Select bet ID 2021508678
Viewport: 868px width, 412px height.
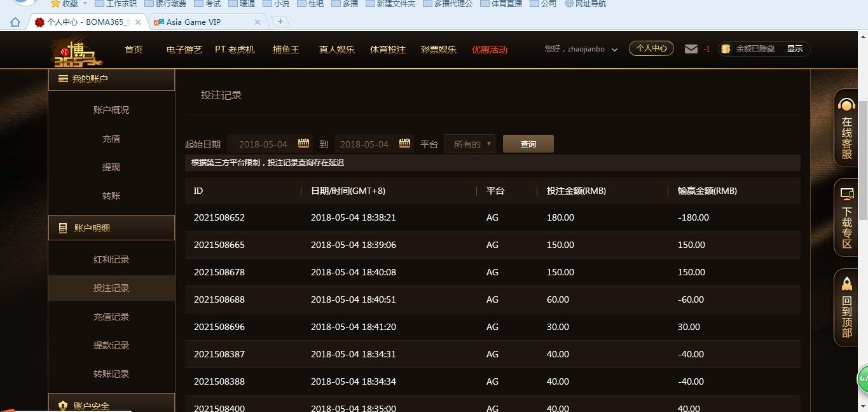click(219, 272)
